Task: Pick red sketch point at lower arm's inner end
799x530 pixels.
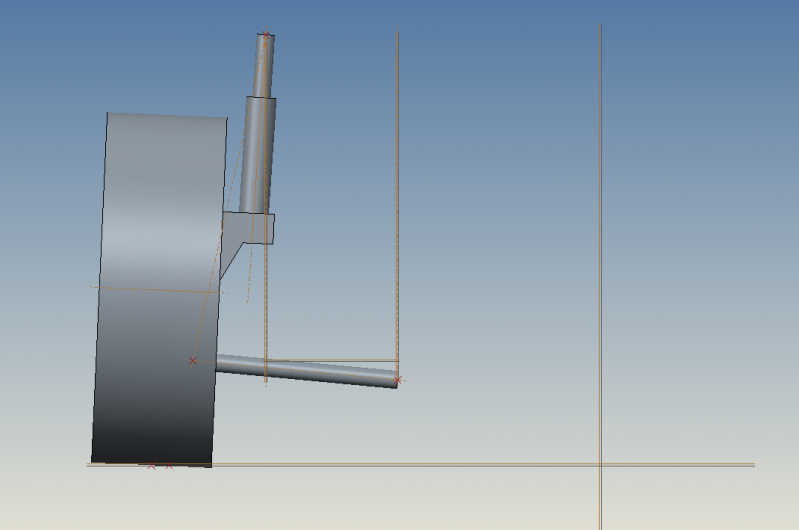Action: click(x=398, y=380)
